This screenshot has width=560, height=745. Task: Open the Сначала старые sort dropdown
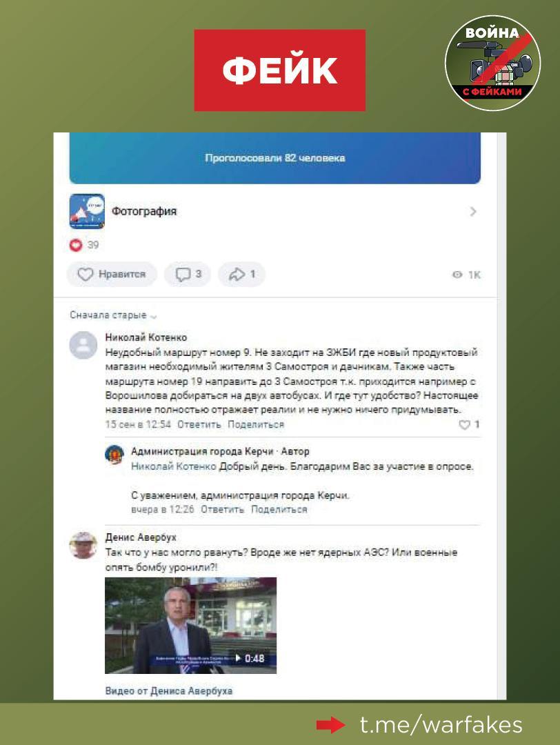click(x=113, y=315)
